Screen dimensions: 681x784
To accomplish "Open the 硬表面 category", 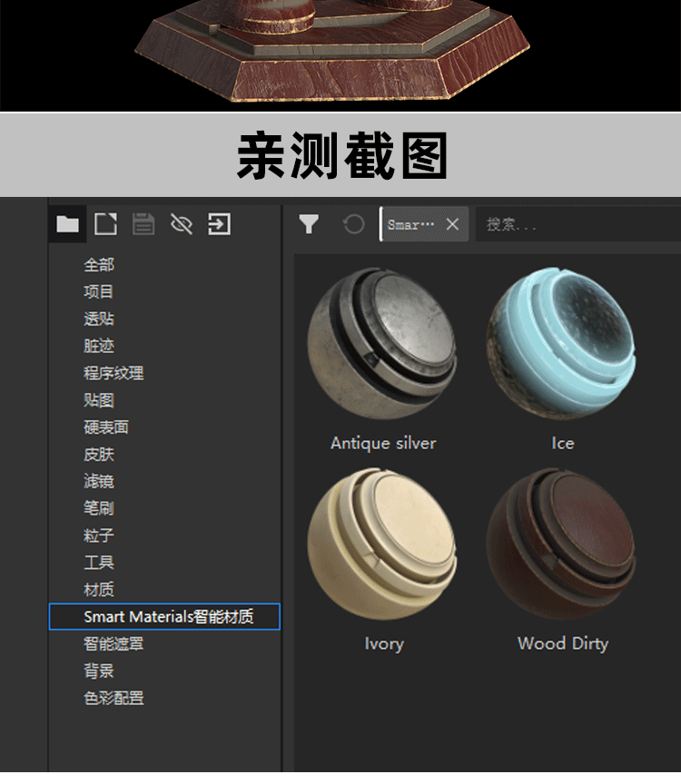I will pos(106,427).
